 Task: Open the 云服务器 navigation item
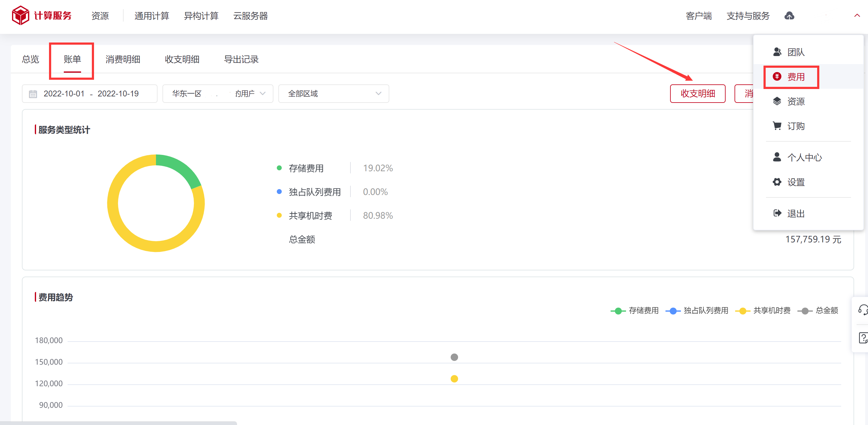point(250,16)
